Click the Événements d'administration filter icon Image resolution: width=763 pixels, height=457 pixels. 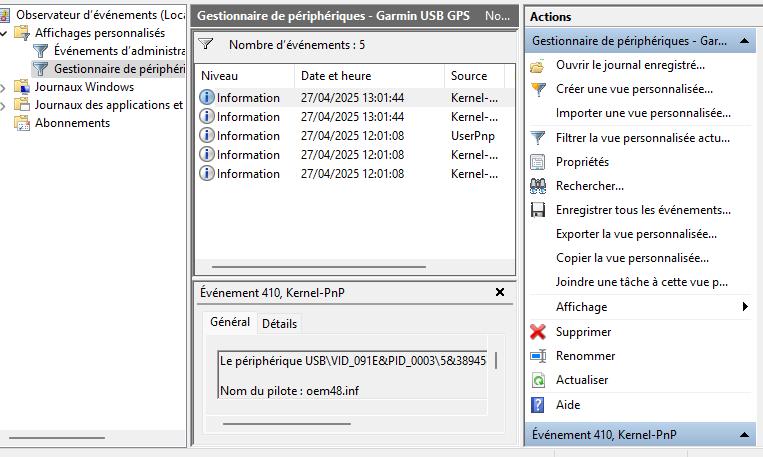click(x=40, y=51)
